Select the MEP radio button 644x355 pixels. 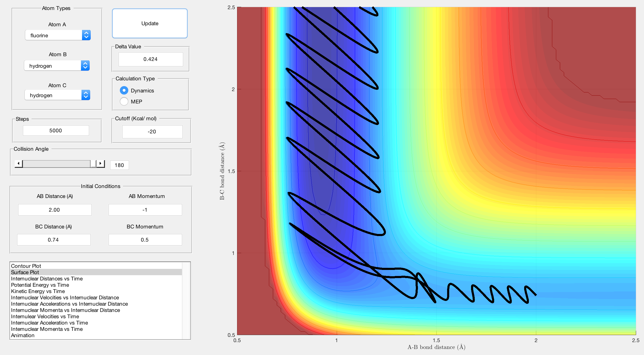pos(124,101)
